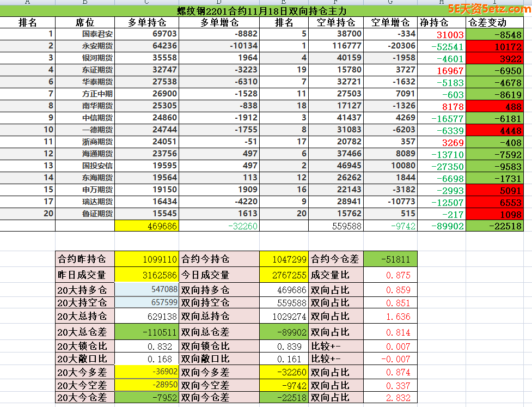This screenshot has width=532, height=407.
Task: Select the 0.161 双向敞口比 value cell
Action: point(284,359)
